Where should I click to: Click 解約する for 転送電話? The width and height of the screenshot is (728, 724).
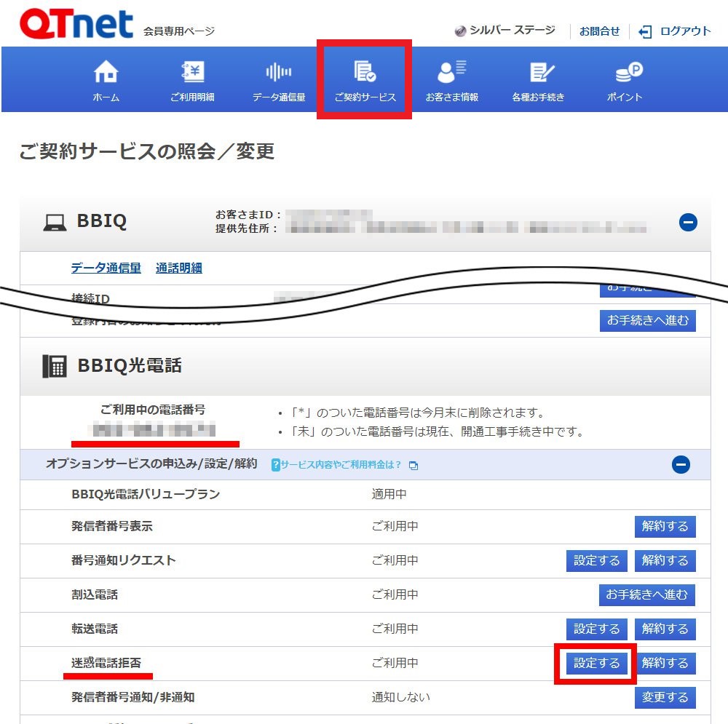point(665,629)
